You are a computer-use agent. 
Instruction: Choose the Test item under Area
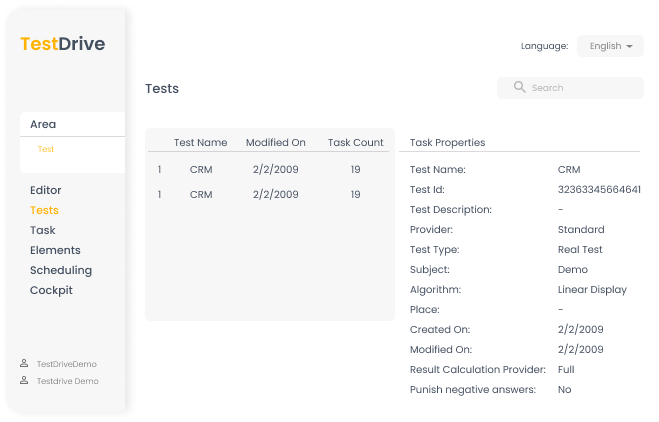(x=46, y=149)
